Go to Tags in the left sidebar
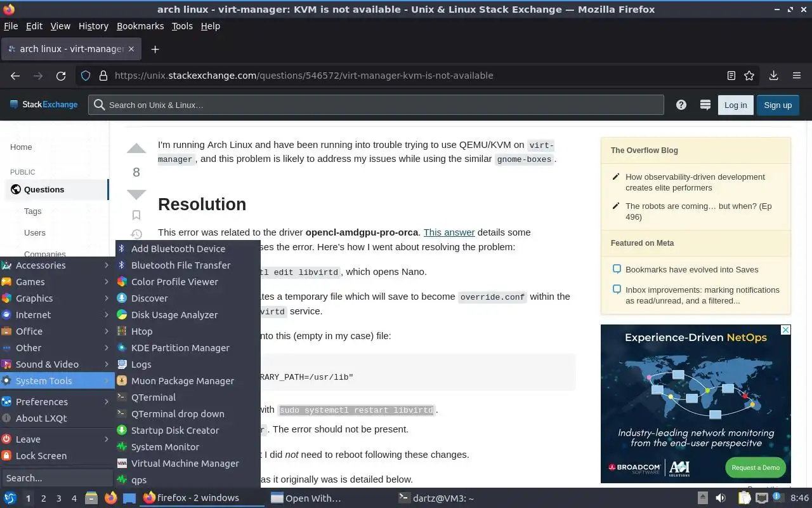 [x=33, y=211]
